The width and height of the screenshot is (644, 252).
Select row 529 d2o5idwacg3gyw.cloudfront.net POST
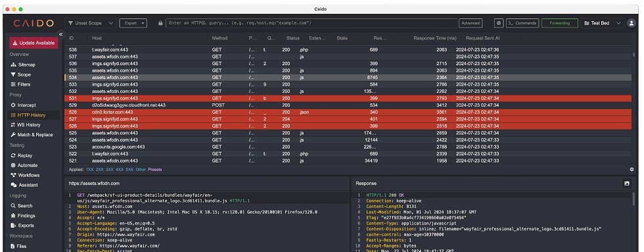point(348,105)
